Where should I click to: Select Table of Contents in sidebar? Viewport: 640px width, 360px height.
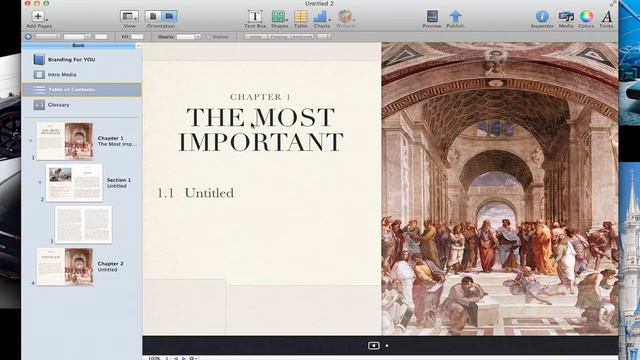click(x=82, y=90)
